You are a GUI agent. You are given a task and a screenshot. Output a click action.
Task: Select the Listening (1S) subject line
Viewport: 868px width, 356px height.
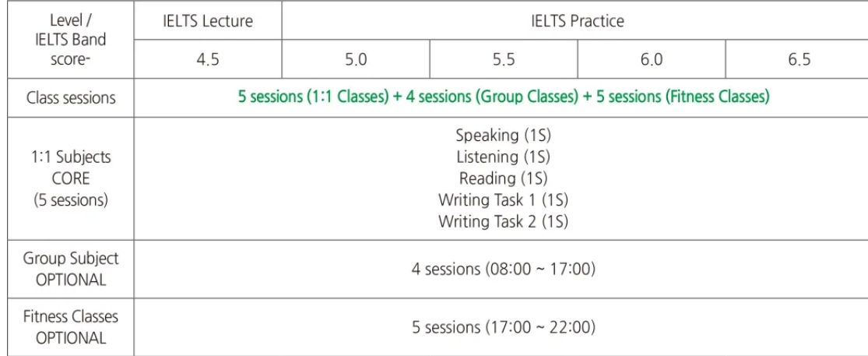coord(503,157)
